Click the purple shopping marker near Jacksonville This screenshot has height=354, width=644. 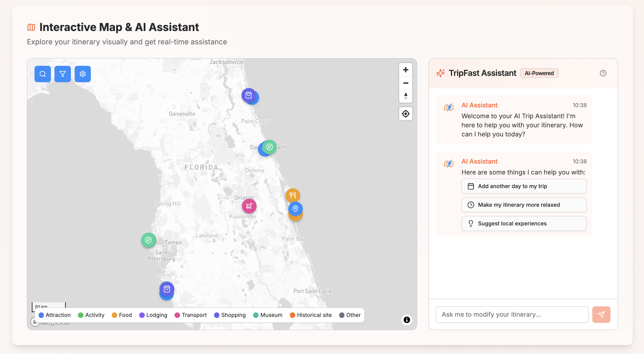(x=249, y=95)
